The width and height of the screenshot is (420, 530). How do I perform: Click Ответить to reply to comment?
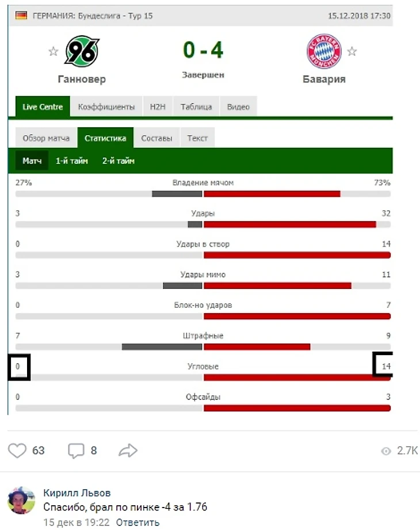[x=138, y=523]
